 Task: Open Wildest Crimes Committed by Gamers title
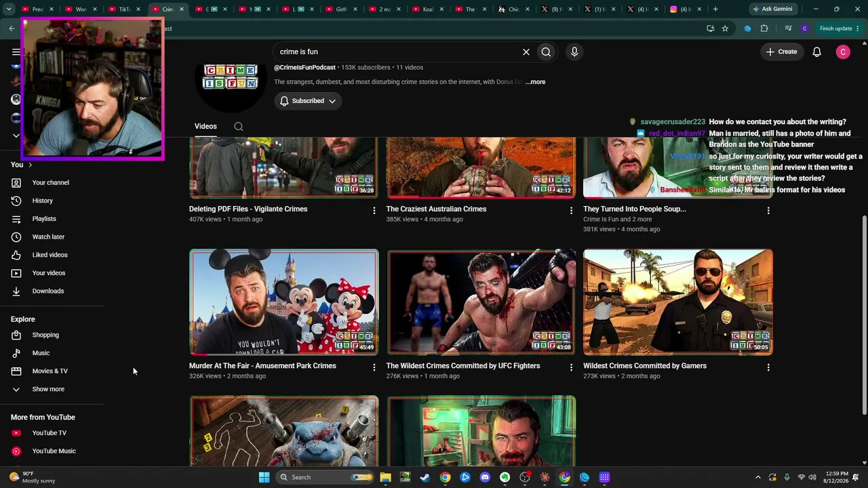[645, 366]
